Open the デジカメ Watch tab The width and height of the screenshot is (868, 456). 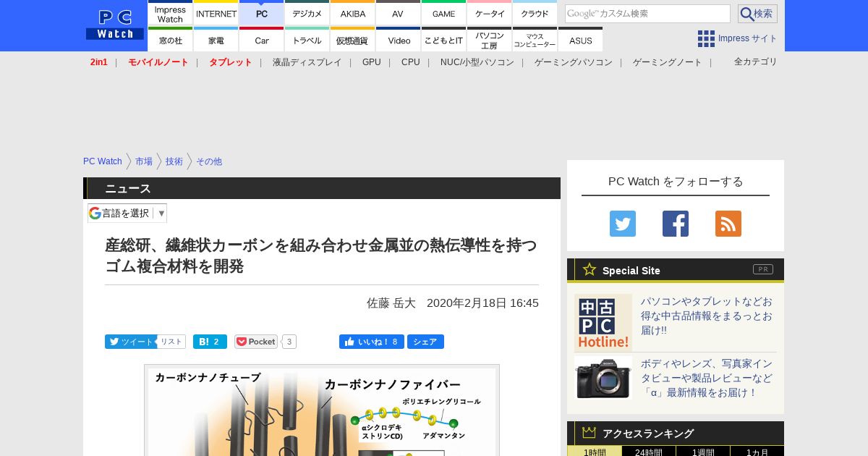coord(307,13)
